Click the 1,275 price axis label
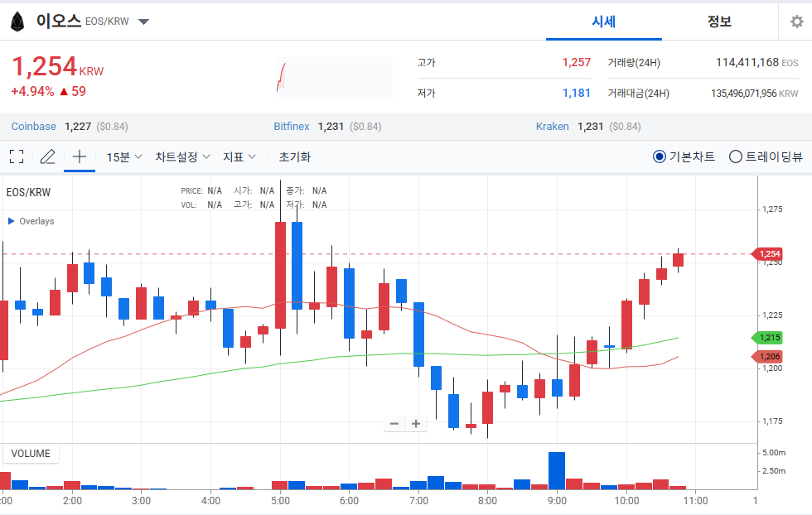 tap(772, 209)
